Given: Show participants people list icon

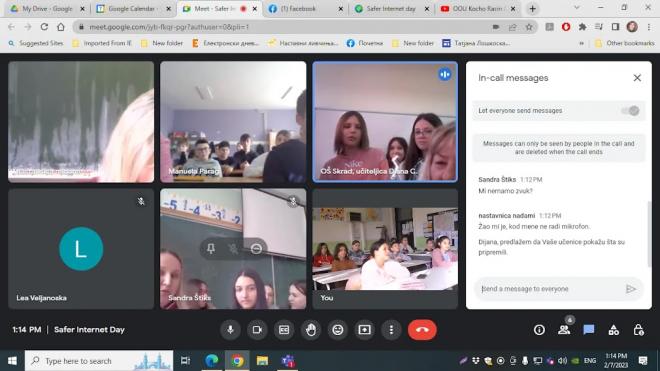Looking at the screenshot, I should pos(564,330).
